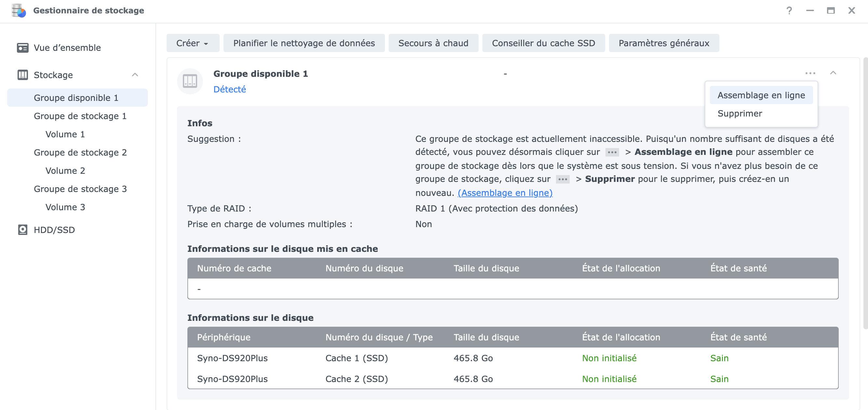Screen dimensions: 868x410
Task: Click the Storage Manager app icon
Action: click(19, 10)
